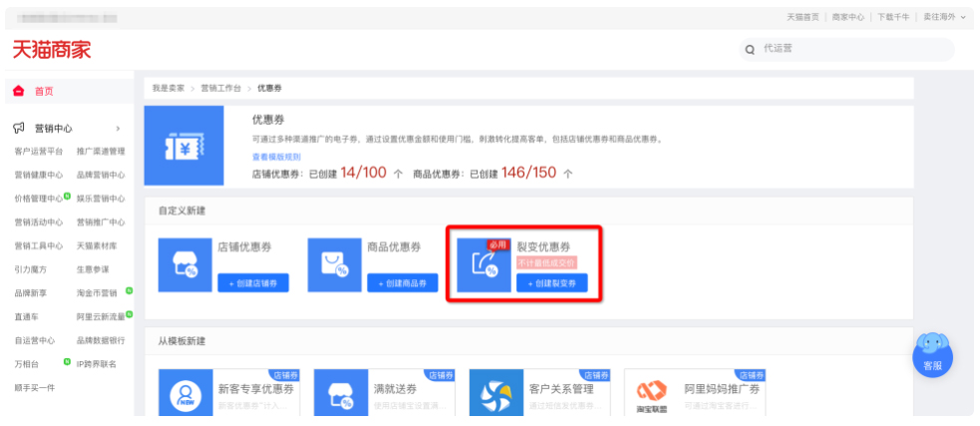The width and height of the screenshot is (980, 426).
Task: Click the 创建店铺券 button
Action: pyautogui.click(x=253, y=282)
